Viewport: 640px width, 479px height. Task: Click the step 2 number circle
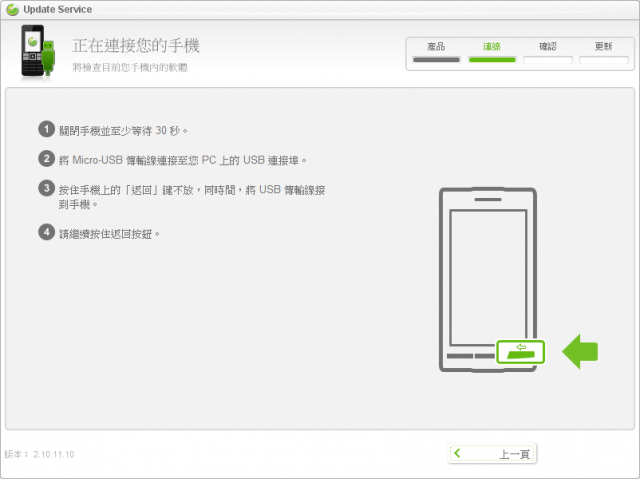tap(47, 159)
